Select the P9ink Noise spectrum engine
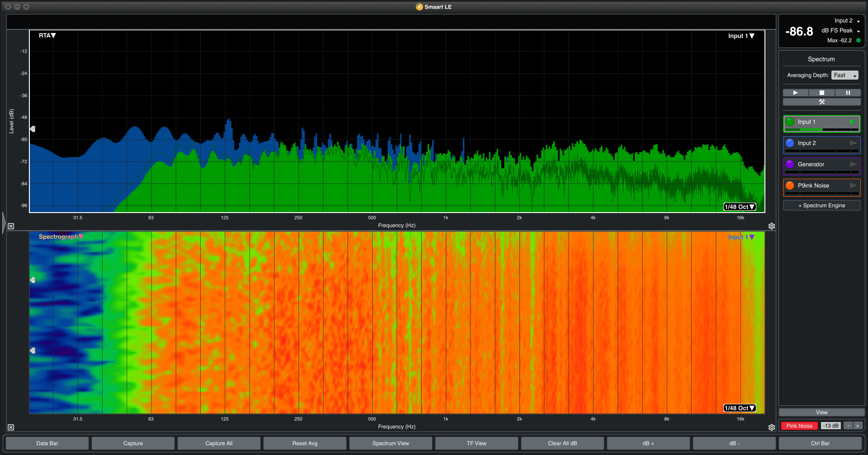Screen dimensions: 868x455 pos(822,187)
